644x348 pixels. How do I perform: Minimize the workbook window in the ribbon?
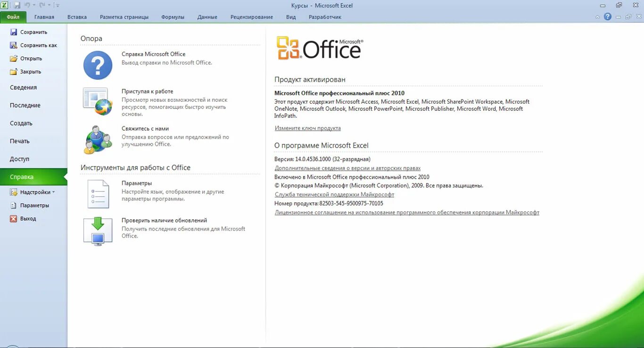619,17
